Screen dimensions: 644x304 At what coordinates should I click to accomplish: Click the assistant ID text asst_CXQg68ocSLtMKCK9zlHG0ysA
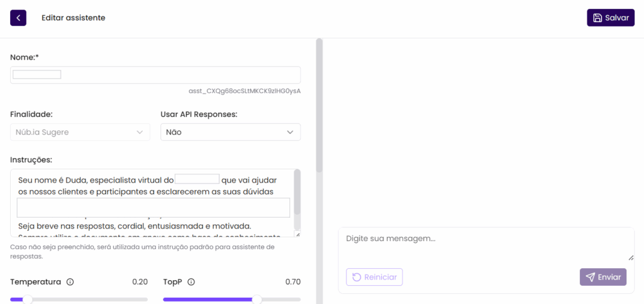(245, 91)
